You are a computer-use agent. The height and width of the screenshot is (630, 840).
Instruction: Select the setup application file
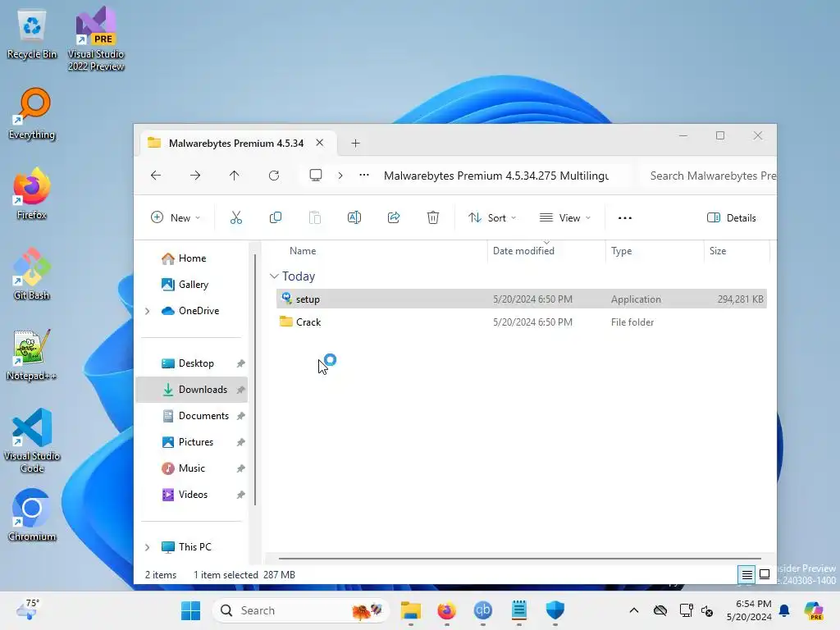(521, 299)
